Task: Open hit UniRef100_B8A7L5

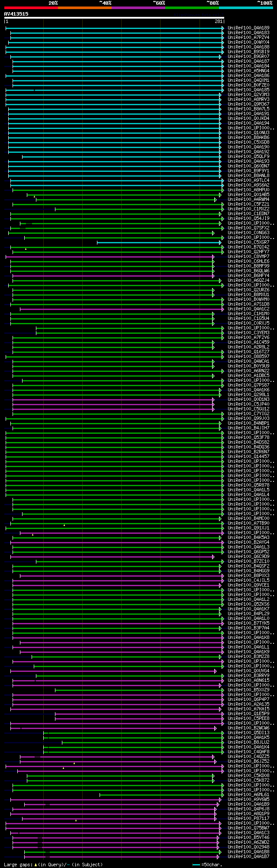Action: tap(248, 109)
